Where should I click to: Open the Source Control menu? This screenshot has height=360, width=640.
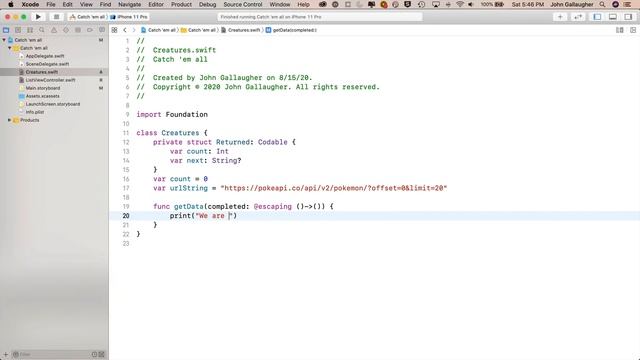click(x=243, y=4)
